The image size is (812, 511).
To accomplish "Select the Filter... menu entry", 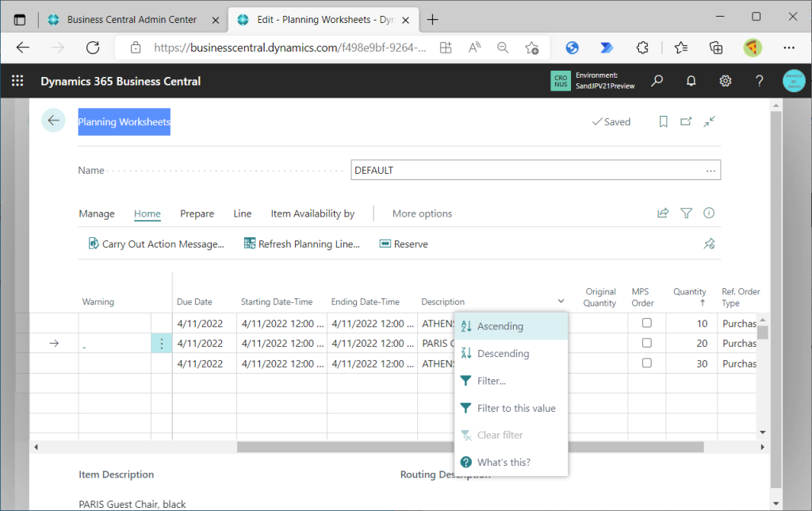I will click(511, 381).
